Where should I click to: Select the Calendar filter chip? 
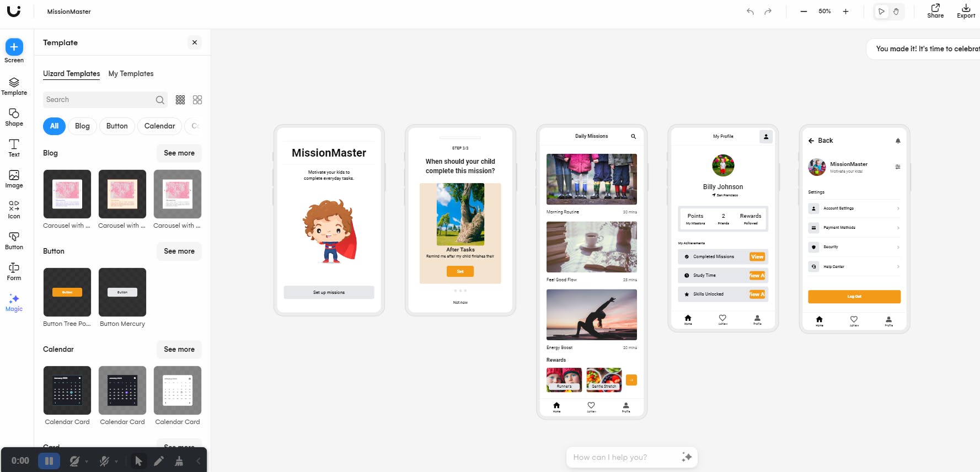tap(159, 126)
